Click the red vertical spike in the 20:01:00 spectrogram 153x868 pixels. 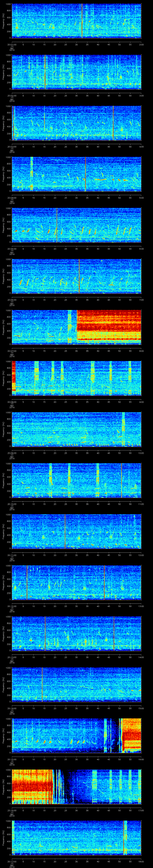[82, 20]
